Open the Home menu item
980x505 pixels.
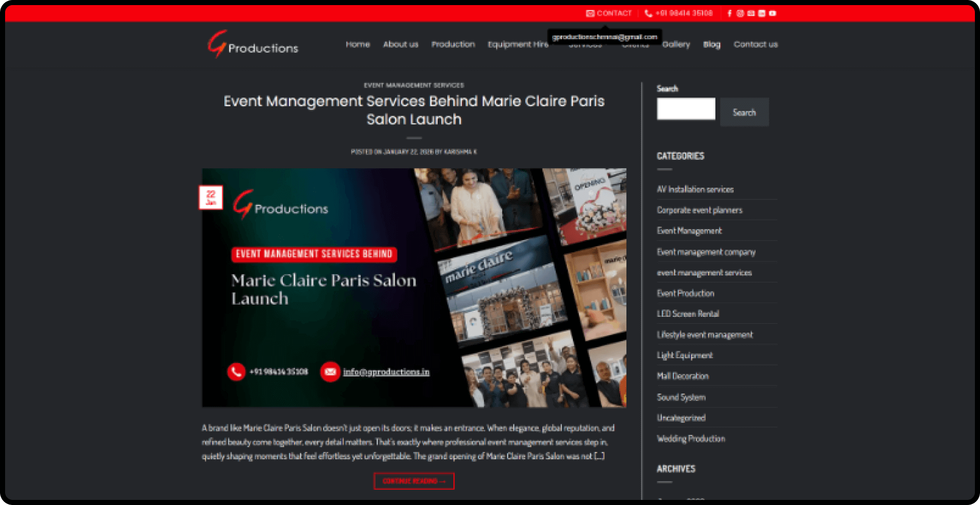point(358,44)
